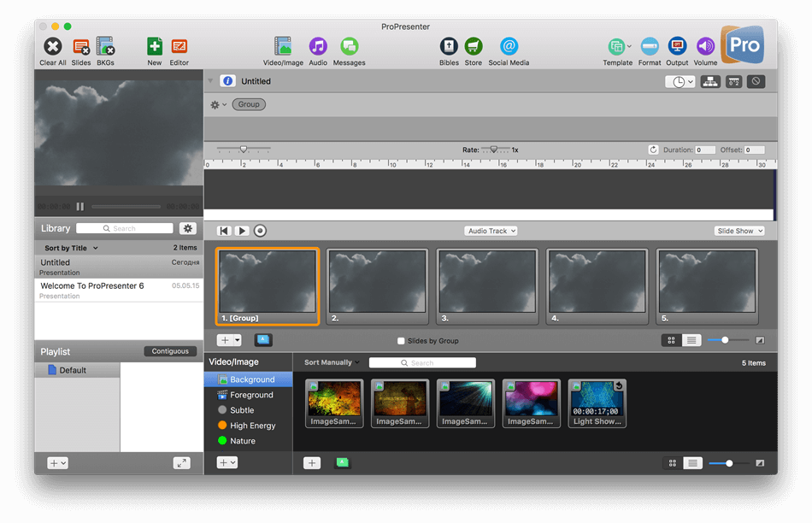Click the resolution size icon
The image size is (812, 523).
(733, 82)
